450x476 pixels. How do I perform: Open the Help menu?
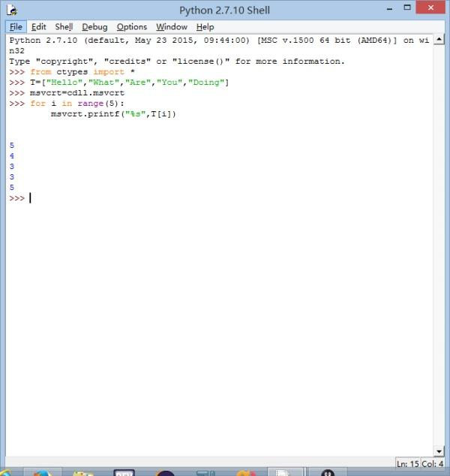205,27
